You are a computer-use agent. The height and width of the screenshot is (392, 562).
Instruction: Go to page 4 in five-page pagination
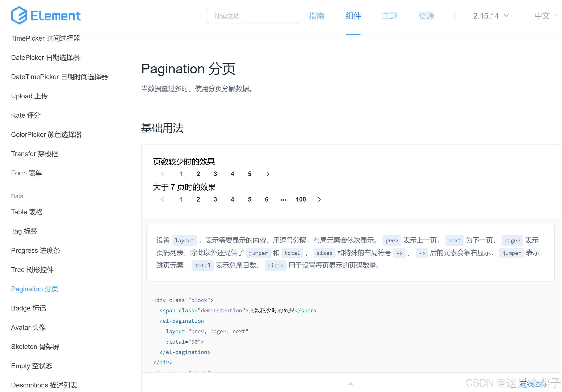233,174
